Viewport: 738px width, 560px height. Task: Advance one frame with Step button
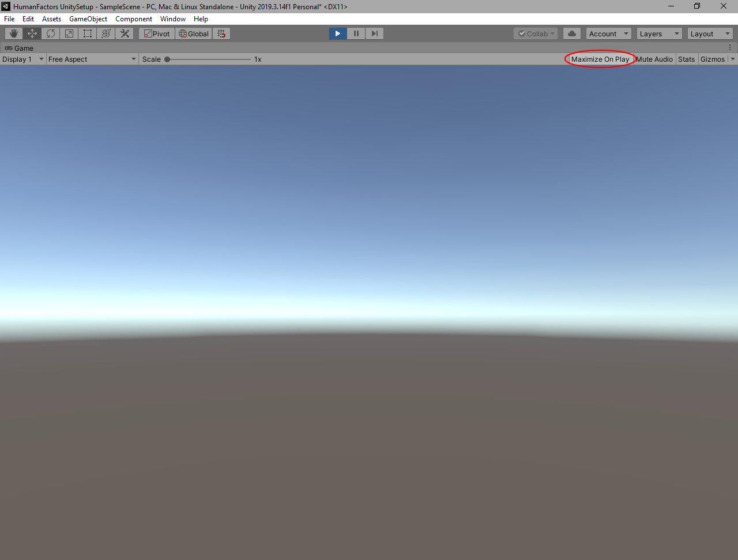(x=375, y=33)
